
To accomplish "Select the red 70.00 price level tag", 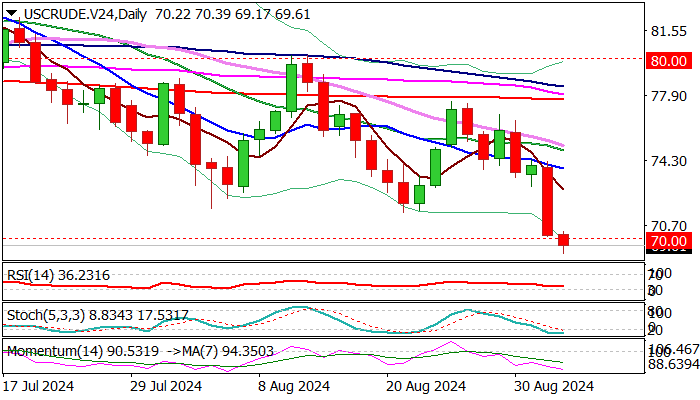I will click(x=667, y=242).
